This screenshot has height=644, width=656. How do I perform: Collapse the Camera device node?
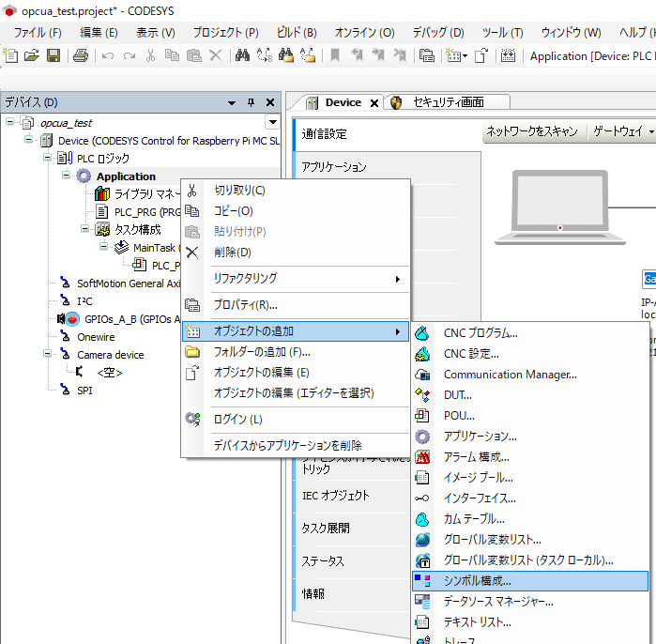47,354
